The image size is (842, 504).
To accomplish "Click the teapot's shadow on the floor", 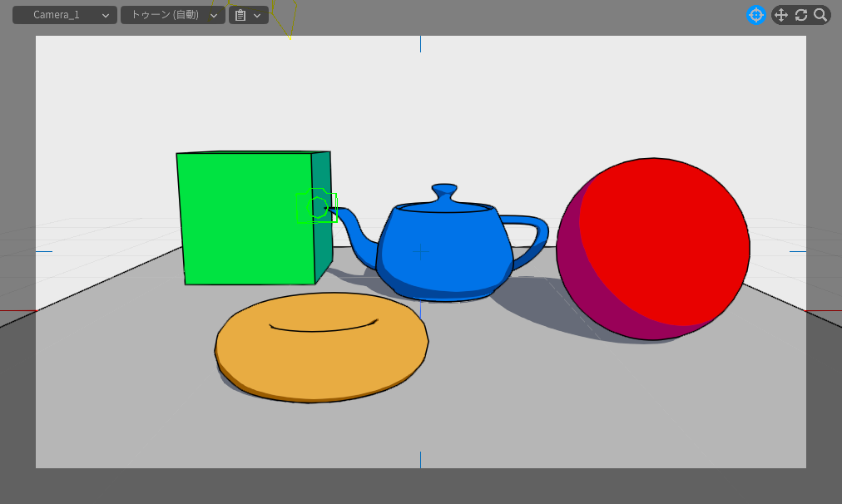I will click(524, 299).
